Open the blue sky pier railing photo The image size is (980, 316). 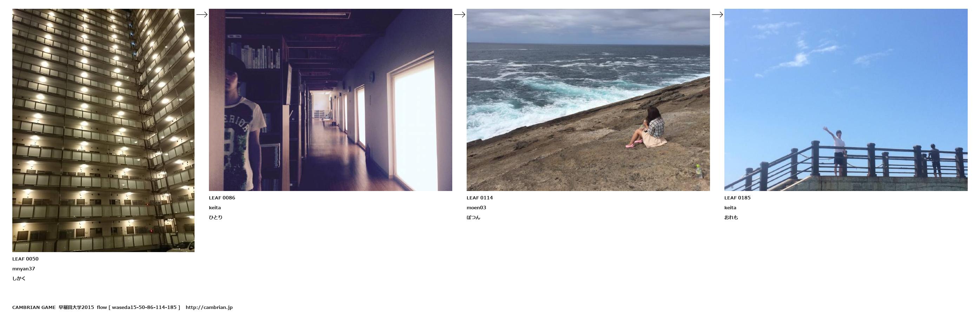click(846, 100)
